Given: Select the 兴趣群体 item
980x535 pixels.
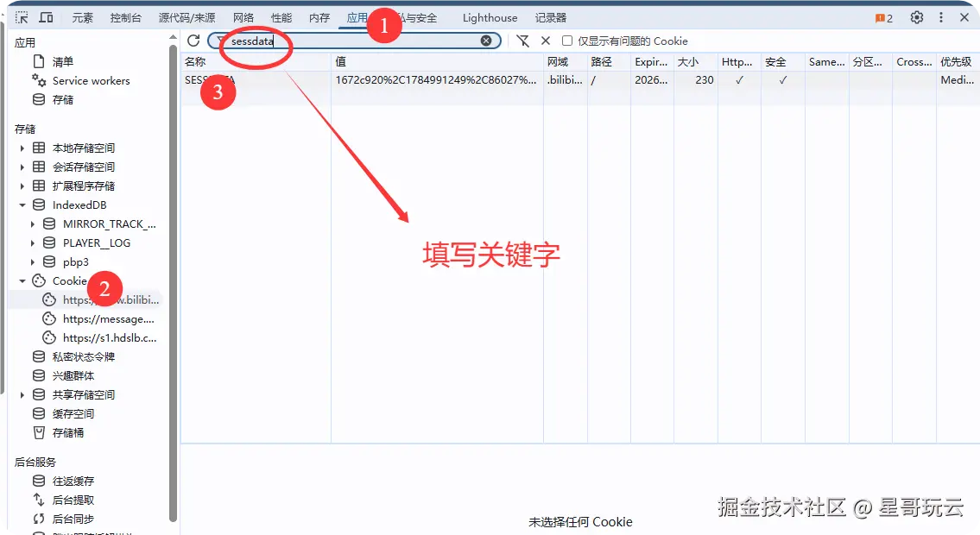Looking at the screenshot, I should pos(73,375).
